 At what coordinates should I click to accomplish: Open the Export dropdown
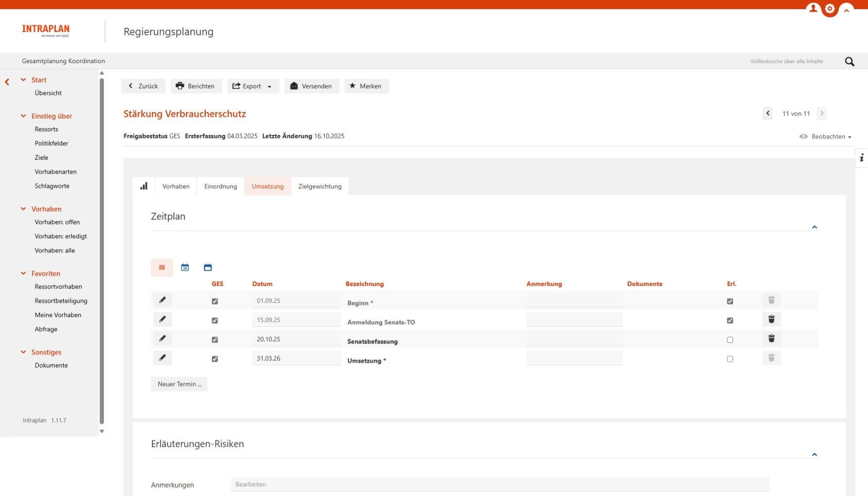[252, 86]
